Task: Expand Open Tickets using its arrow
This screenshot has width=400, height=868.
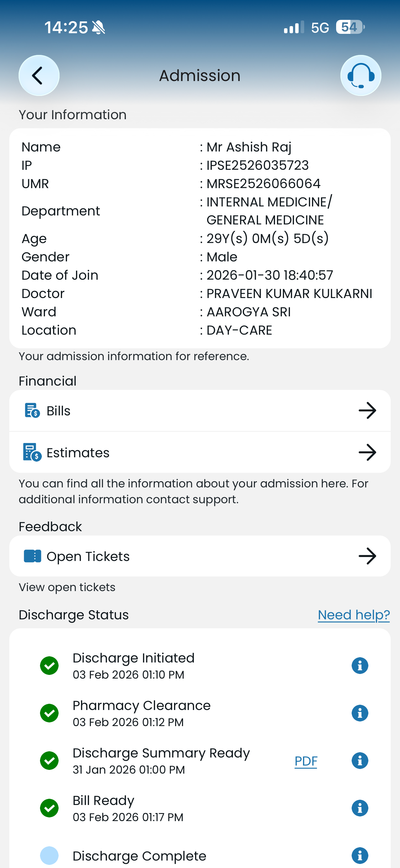Action: [x=367, y=556]
